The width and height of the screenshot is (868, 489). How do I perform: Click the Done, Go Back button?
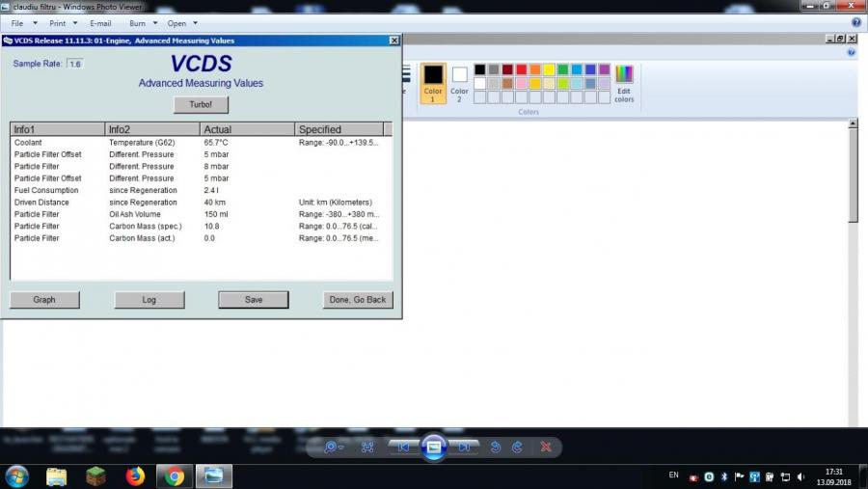click(x=358, y=300)
